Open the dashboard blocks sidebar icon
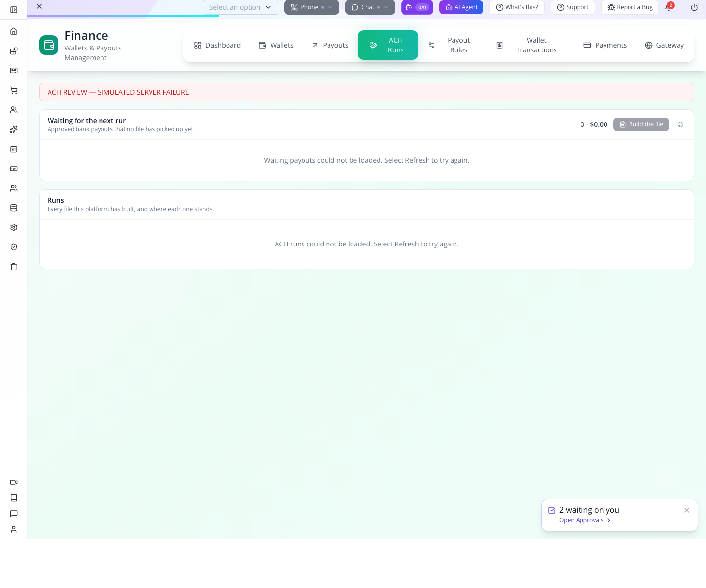 (x=14, y=51)
